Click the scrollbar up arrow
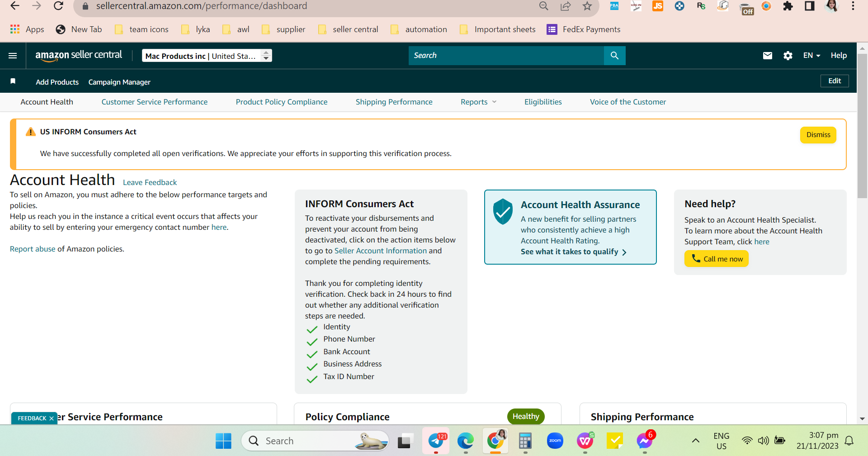Image resolution: width=868 pixels, height=456 pixels. click(863, 48)
